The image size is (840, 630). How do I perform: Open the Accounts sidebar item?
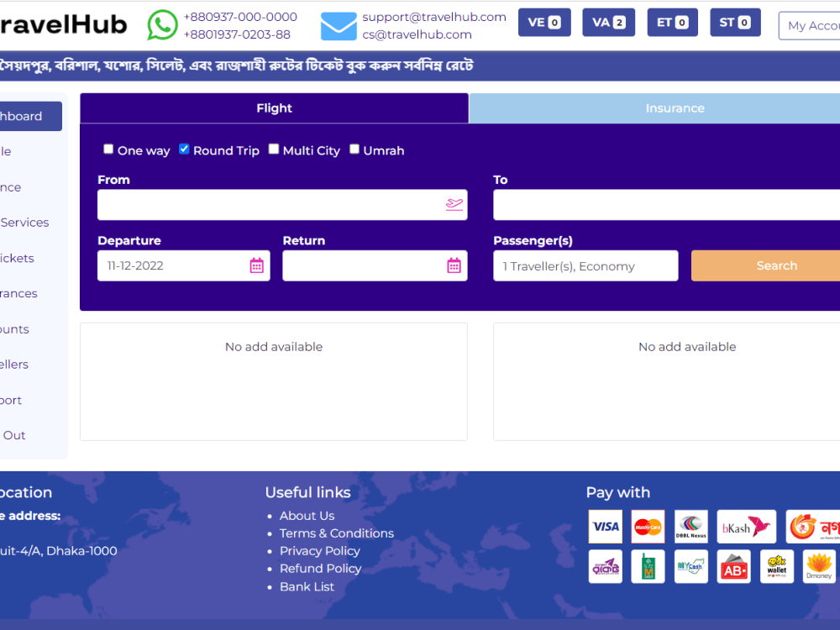(14, 329)
